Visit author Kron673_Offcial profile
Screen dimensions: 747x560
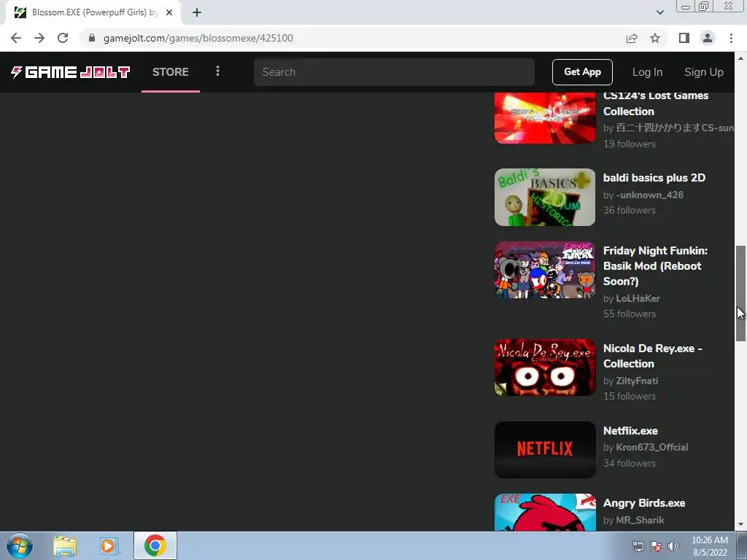click(x=651, y=447)
